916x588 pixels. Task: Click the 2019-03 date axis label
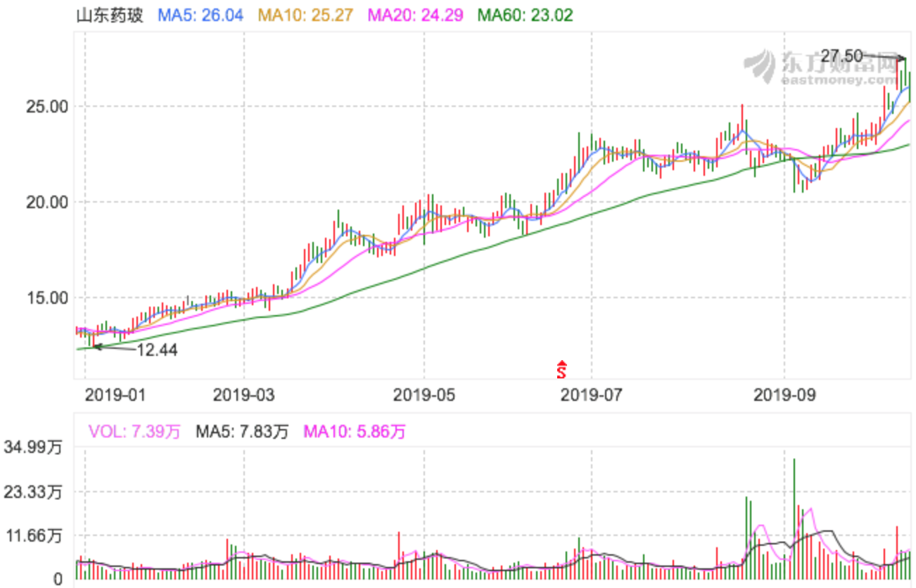(x=244, y=395)
